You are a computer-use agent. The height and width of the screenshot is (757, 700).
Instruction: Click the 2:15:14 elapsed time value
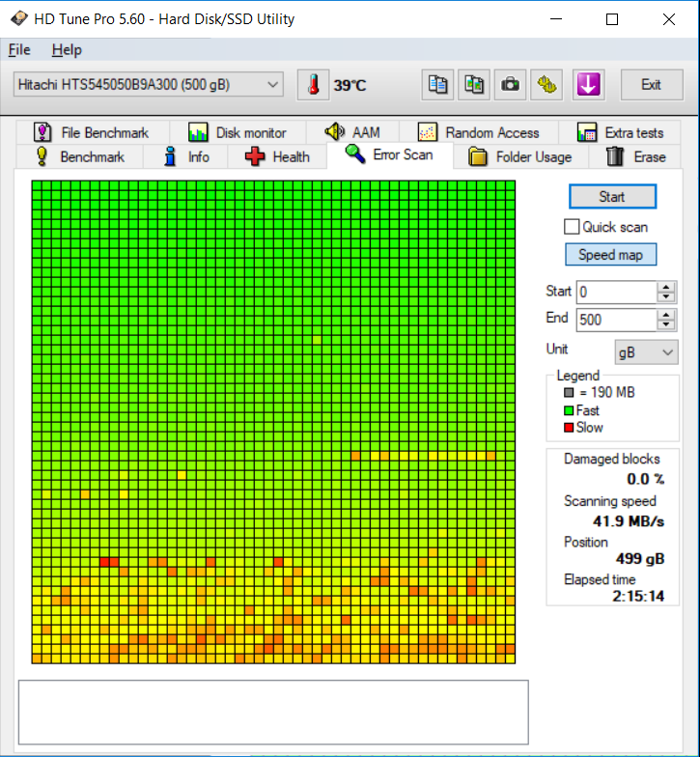[x=637, y=597]
